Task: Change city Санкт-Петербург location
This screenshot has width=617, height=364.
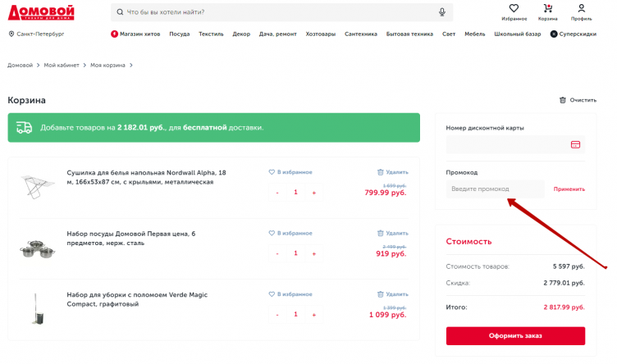Action: (36, 34)
